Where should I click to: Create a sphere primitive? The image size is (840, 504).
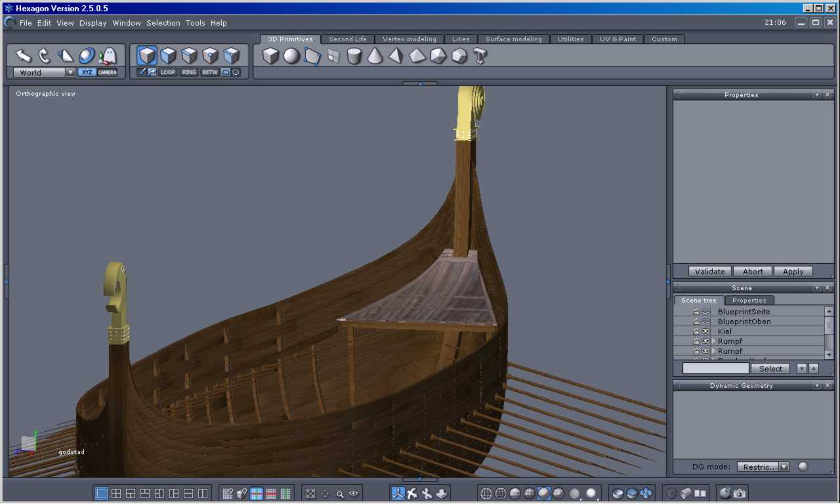(291, 56)
